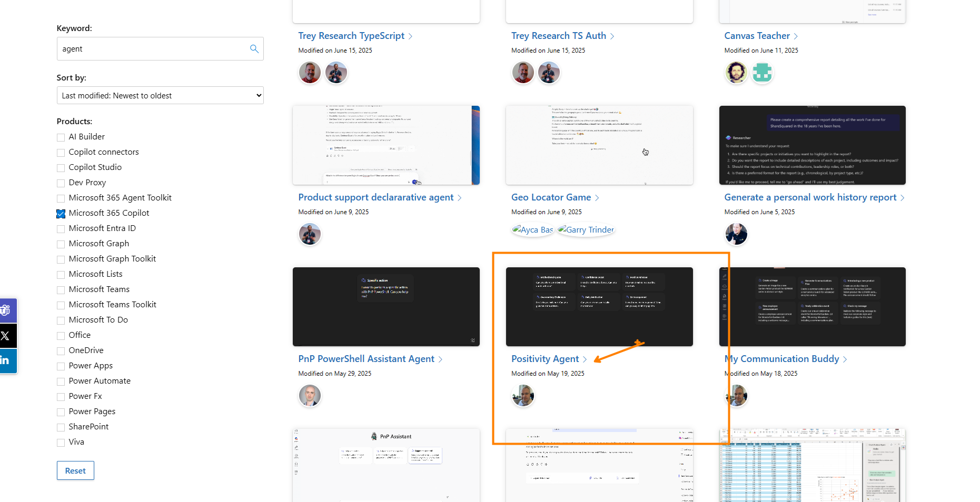The width and height of the screenshot is (980, 502).
Task: Click chevron beside Positivity Agent title
Action: [585, 359]
